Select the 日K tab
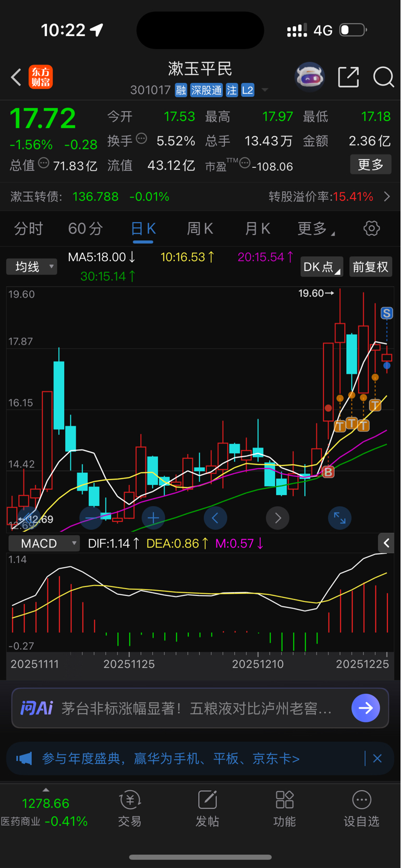 click(x=143, y=228)
